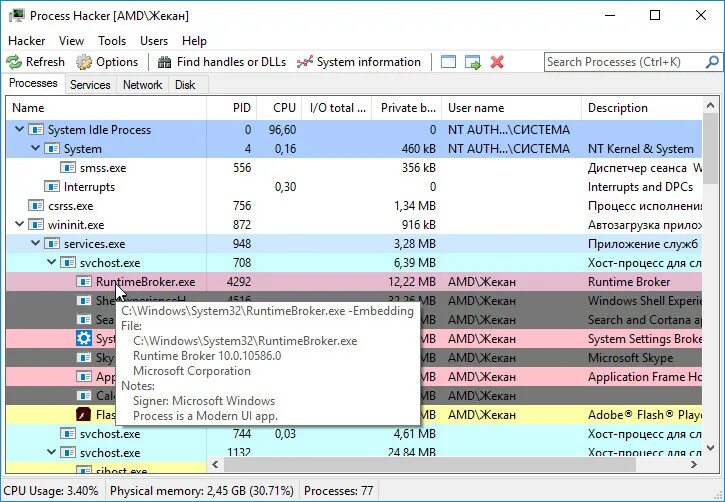
Task: Switch to the Network tab
Action: point(142,85)
